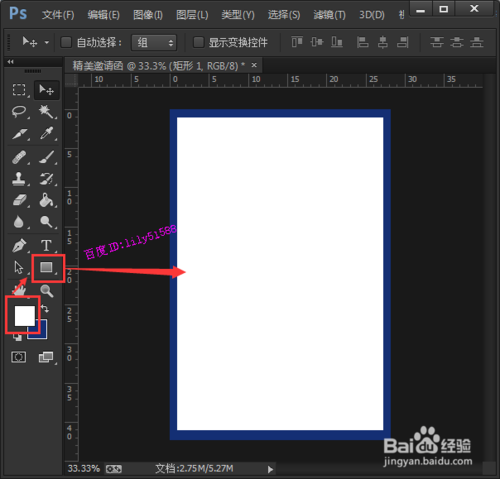Viewport: 500px width, 479px height.
Task: Open the 图层(L) menu
Action: coord(192,15)
